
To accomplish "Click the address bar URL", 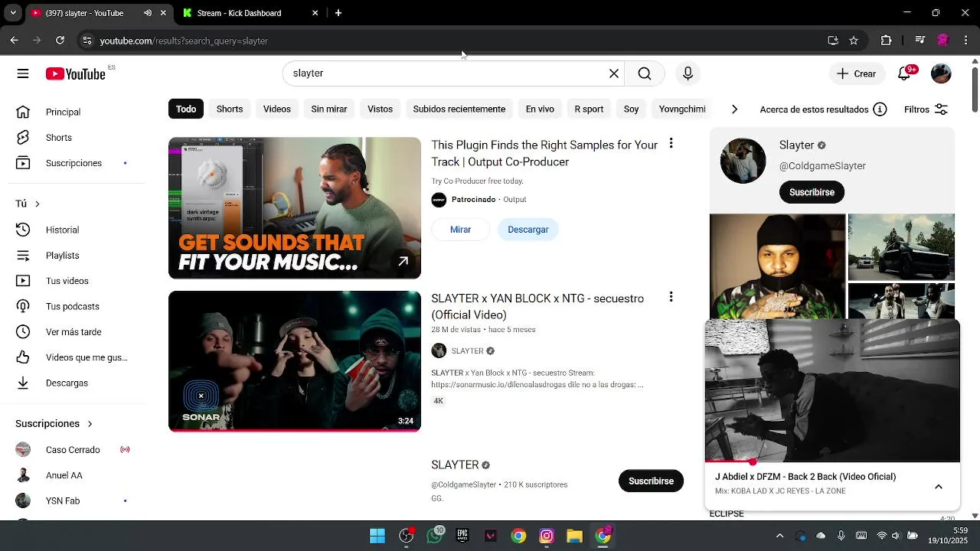I will 184,41.
